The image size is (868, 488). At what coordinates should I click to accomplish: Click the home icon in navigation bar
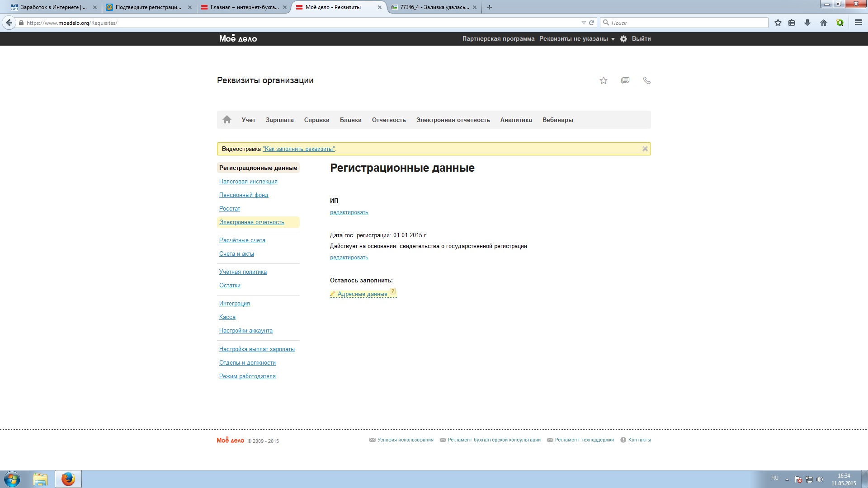point(227,120)
